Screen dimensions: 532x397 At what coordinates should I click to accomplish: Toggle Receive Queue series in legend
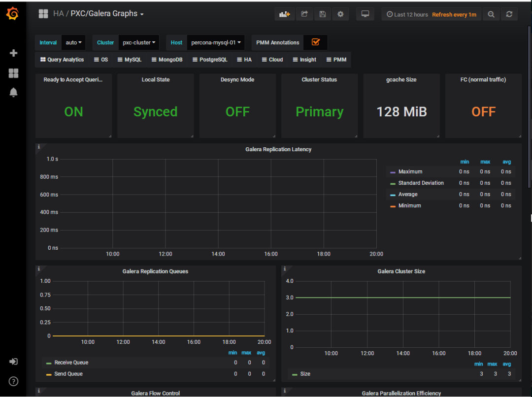click(x=71, y=363)
